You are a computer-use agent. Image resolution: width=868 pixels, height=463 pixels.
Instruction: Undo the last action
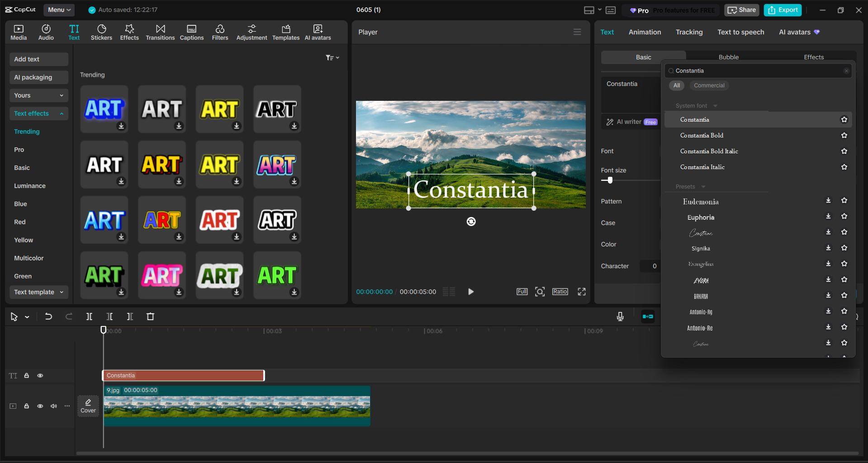(48, 317)
